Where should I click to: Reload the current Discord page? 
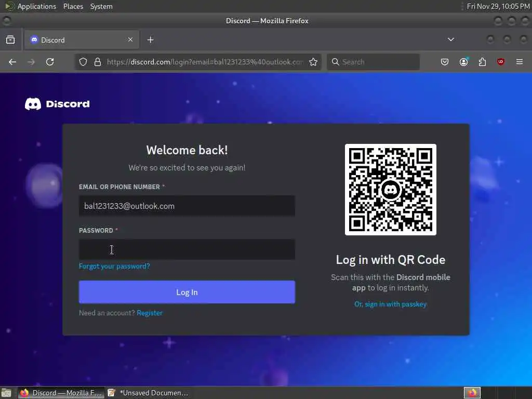tap(50, 62)
